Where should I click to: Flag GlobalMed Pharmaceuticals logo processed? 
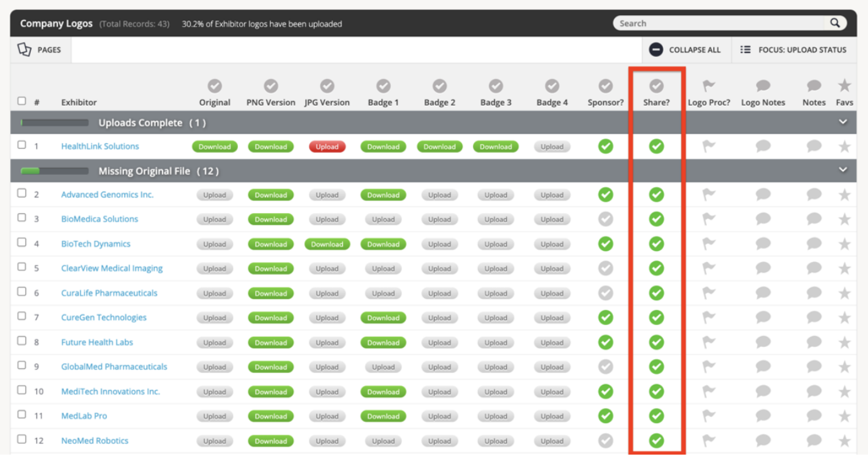click(709, 367)
